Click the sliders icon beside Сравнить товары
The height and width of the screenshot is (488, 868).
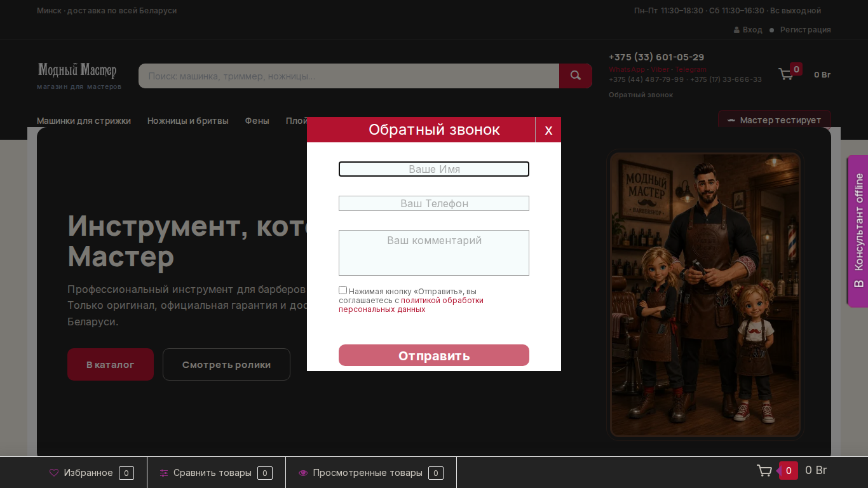pyautogui.click(x=164, y=473)
